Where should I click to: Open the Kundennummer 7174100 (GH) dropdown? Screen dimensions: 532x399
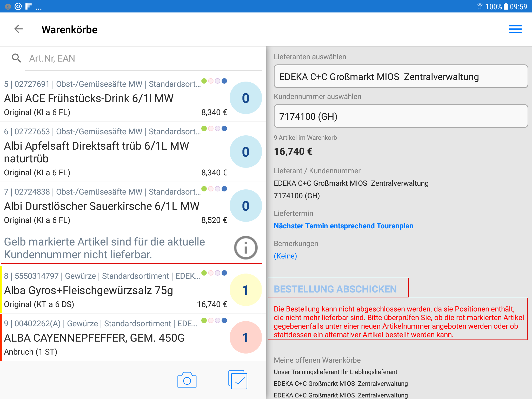coord(401,116)
